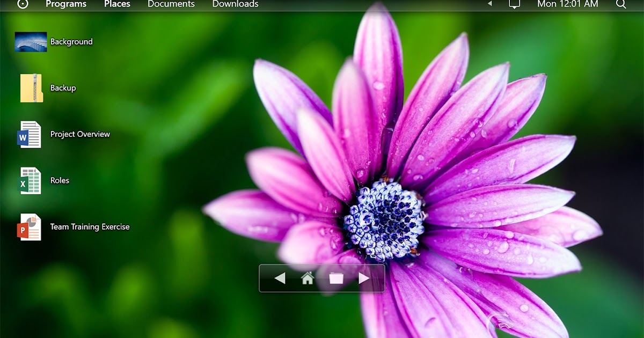
Task: Go to Downloads in top bar
Action: coord(235,4)
